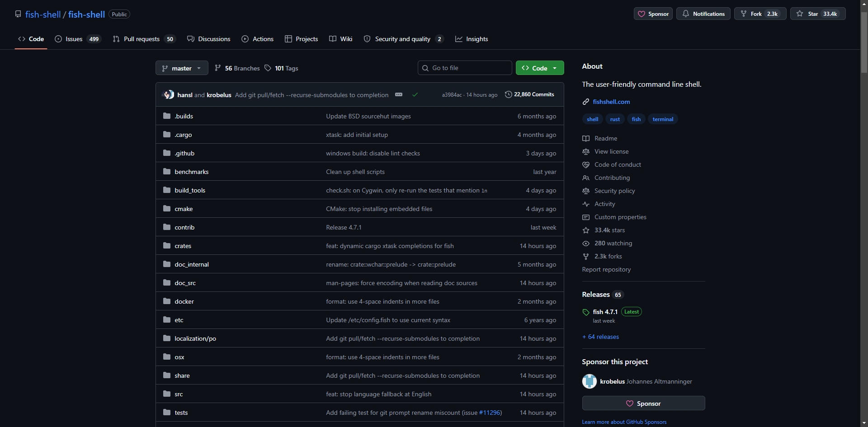
Task: Click the Sponsor button under krobelus
Action: click(643, 404)
